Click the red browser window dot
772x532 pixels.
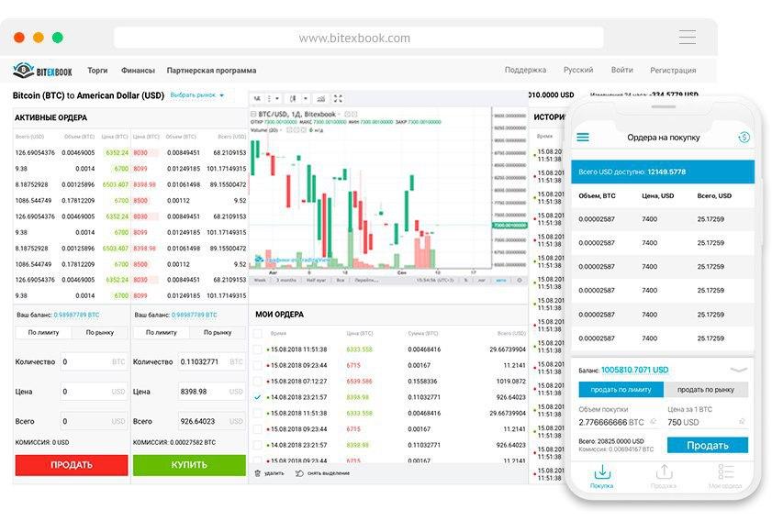[19, 38]
